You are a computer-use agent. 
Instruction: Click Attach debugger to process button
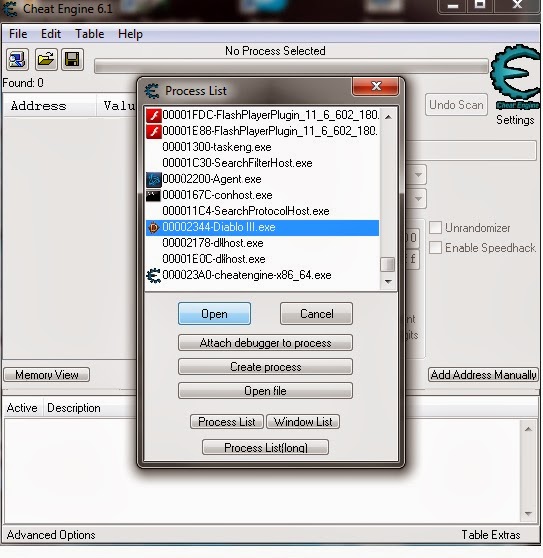265,343
